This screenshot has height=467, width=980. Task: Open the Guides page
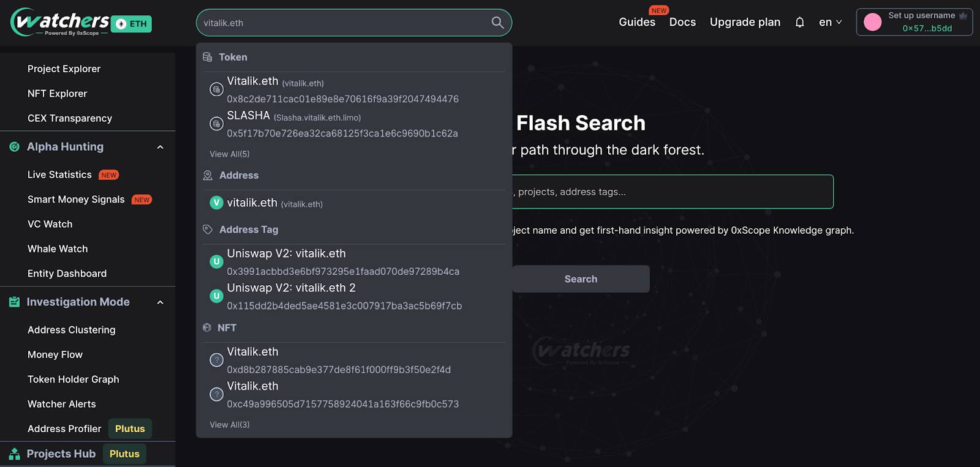[x=637, y=22]
